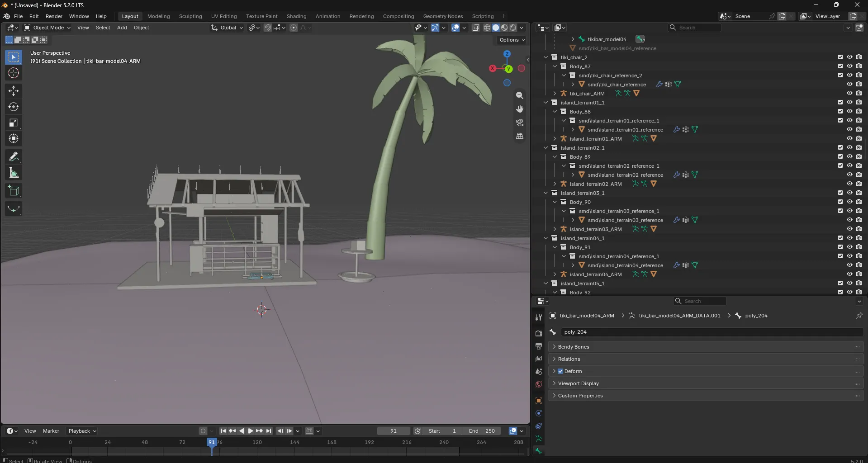The image size is (868, 463).
Task: Play the animation forward
Action: pos(251,431)
